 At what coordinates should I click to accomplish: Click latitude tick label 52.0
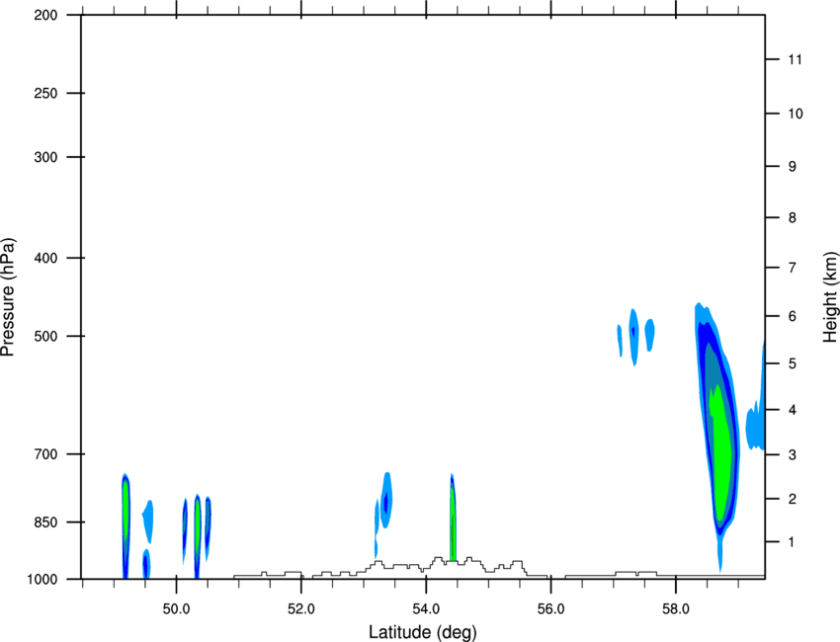pyautogui.click(x=301, y=609)
